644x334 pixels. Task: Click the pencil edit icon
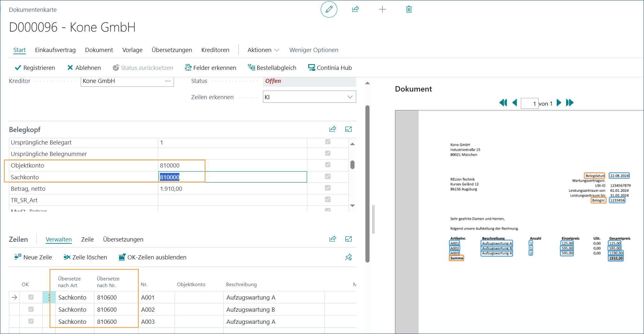point(329,10)
